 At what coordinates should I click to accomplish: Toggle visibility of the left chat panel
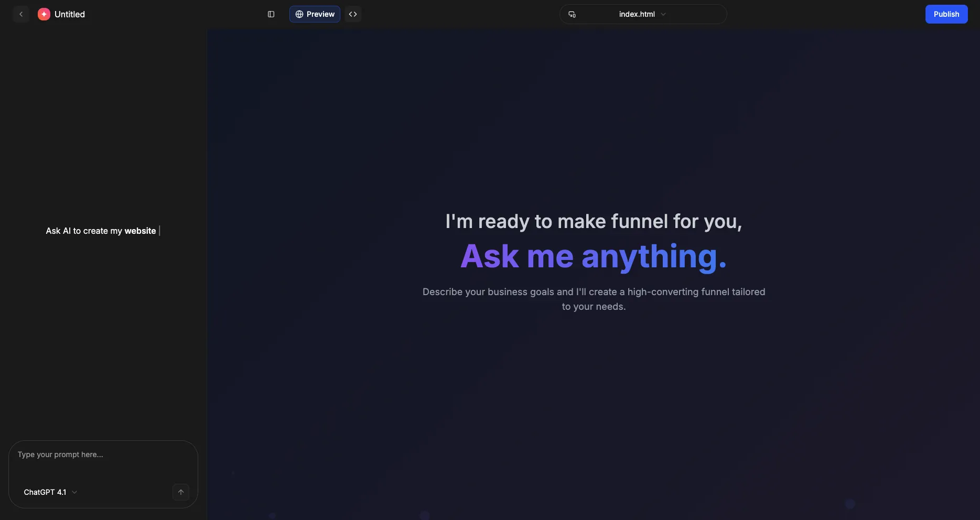(271, 14)
